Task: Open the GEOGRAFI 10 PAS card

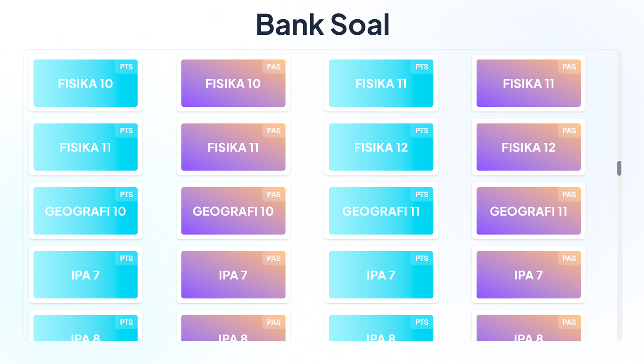Action: (233, 211)
